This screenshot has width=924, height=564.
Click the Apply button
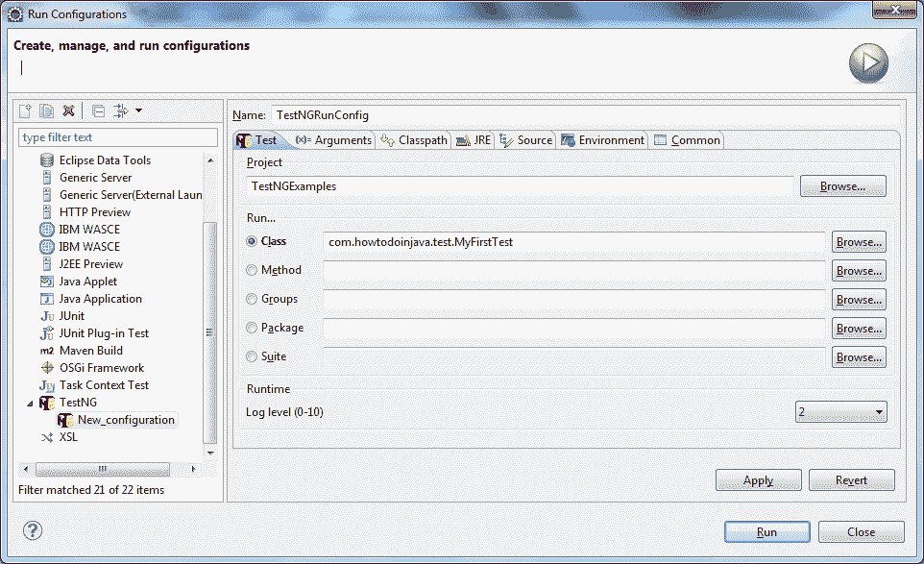tap(759, 480)
